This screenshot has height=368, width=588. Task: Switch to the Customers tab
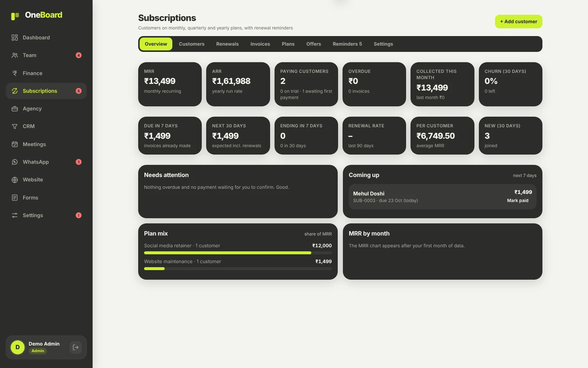(191, 44)
